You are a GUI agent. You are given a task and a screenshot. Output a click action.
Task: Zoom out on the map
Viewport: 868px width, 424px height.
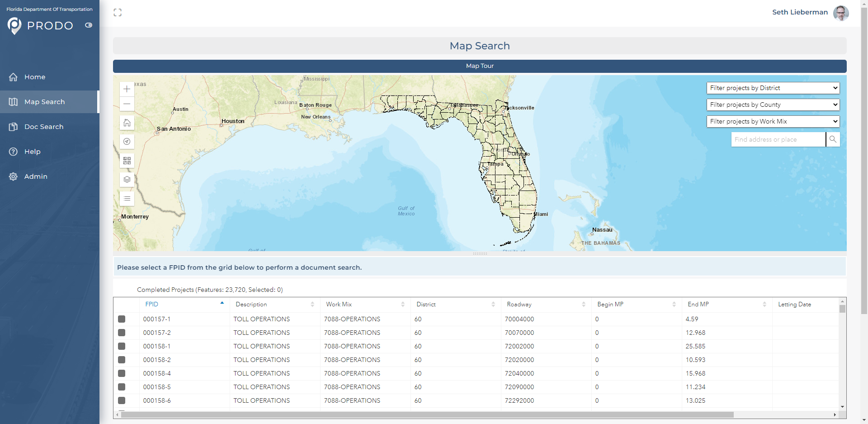point(127,104)
